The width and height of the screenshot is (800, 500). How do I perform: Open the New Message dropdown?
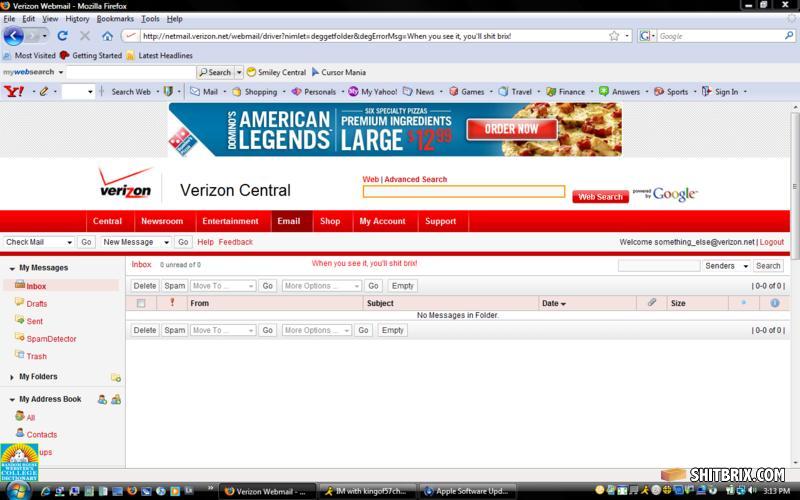[136, 242]
